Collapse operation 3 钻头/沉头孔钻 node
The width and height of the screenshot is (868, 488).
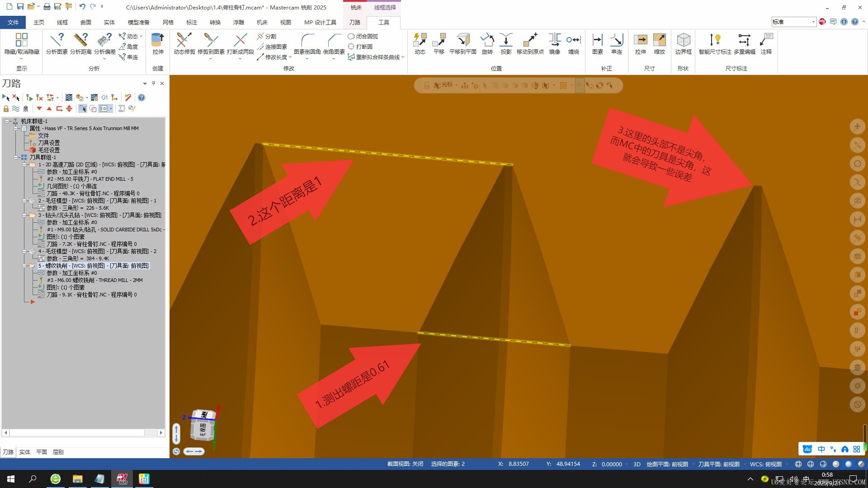[x=24, y=216]
